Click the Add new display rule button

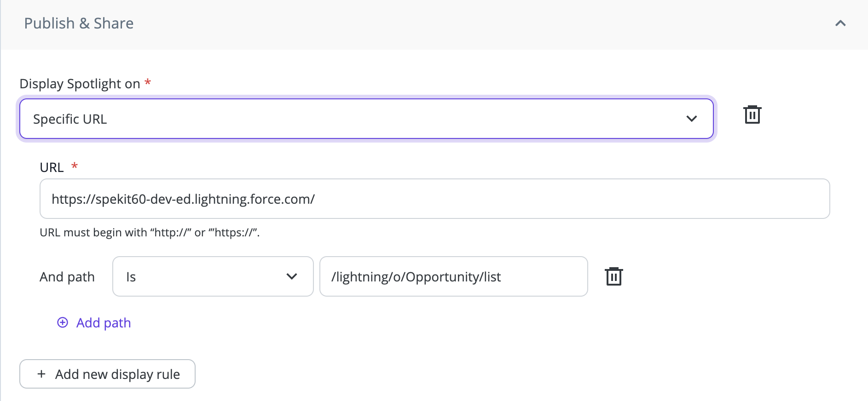click(x=107, y=374)
